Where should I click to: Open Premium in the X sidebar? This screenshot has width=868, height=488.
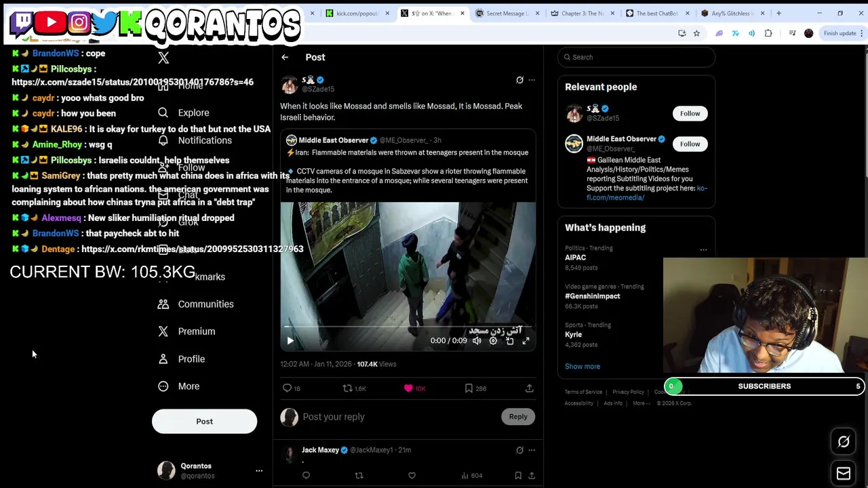[x=196, y=331]
